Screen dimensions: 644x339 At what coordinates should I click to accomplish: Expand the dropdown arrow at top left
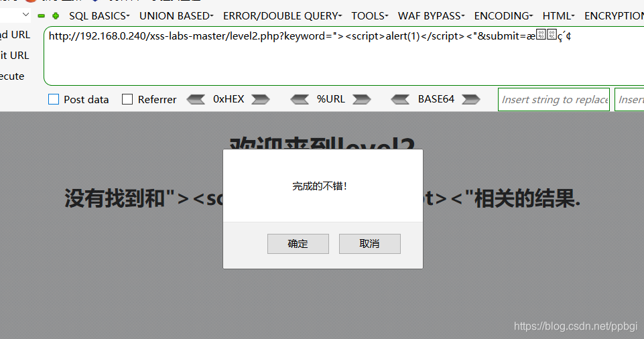click(x=26, y=15)
